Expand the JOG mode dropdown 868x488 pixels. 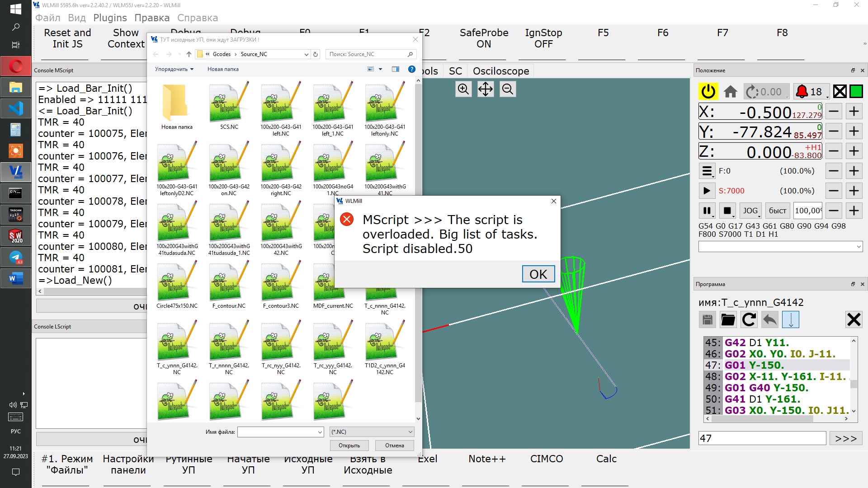(750, 211)
